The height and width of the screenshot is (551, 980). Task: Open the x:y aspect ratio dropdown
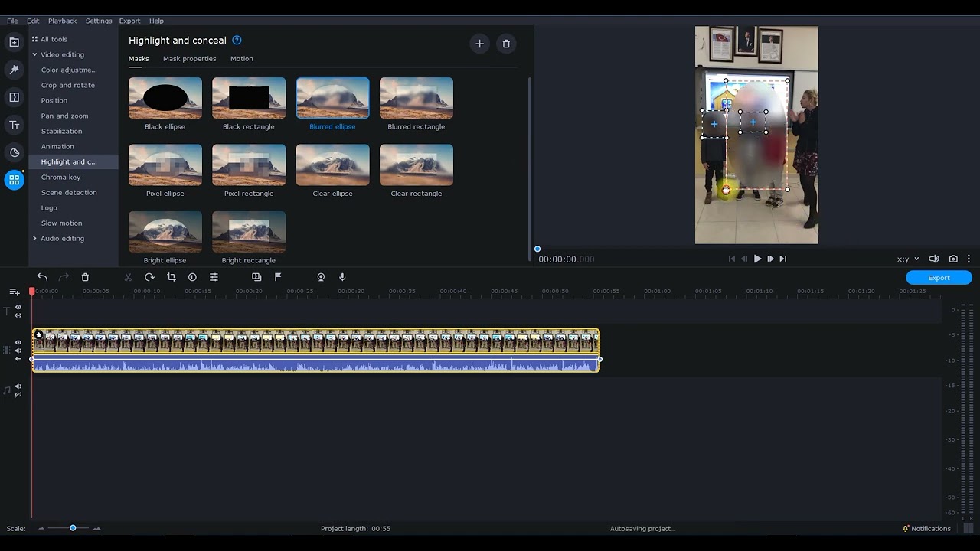pos(908,259)
